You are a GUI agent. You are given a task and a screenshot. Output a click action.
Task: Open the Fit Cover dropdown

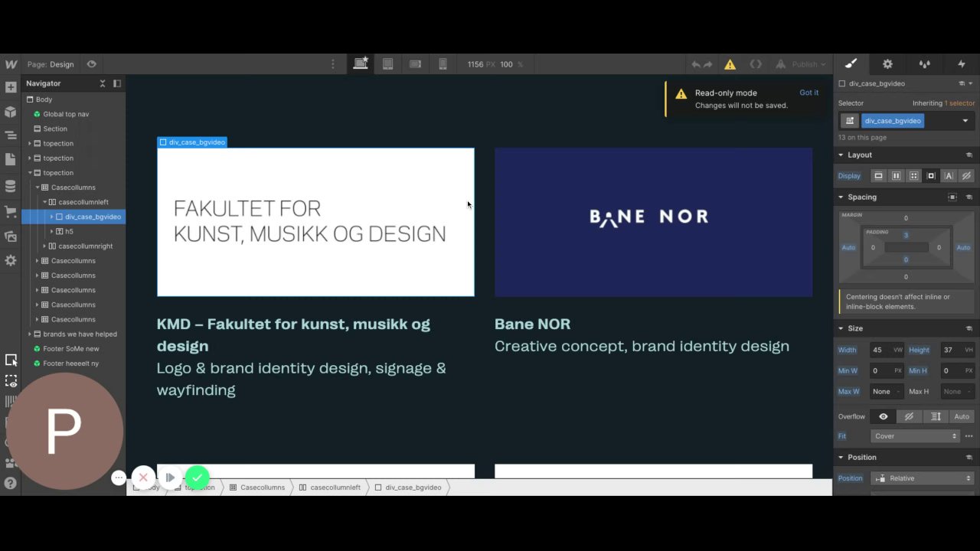915,436
